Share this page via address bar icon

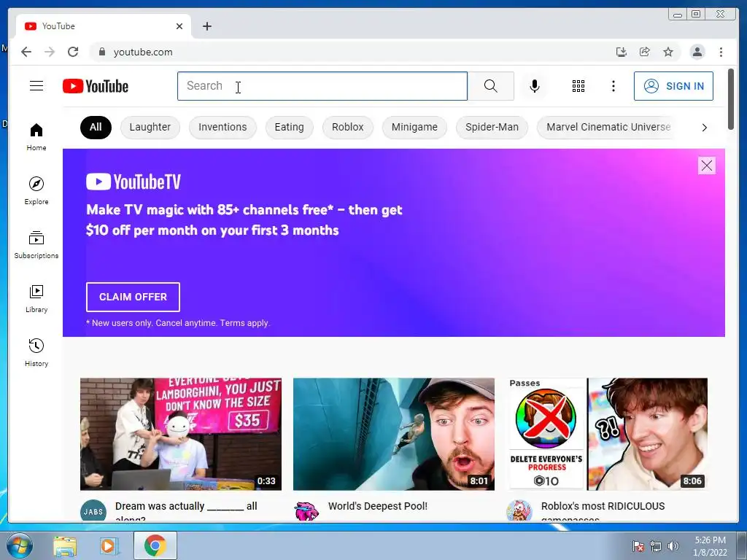[x=645, y=52]
